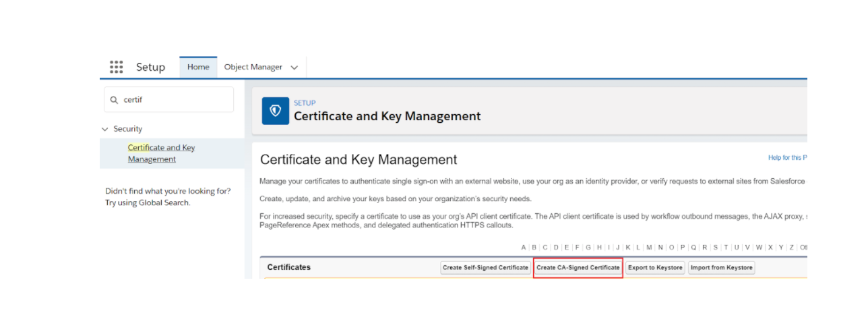Filter certificates by letter D
The image size is (868, 328).
point(556,248)
